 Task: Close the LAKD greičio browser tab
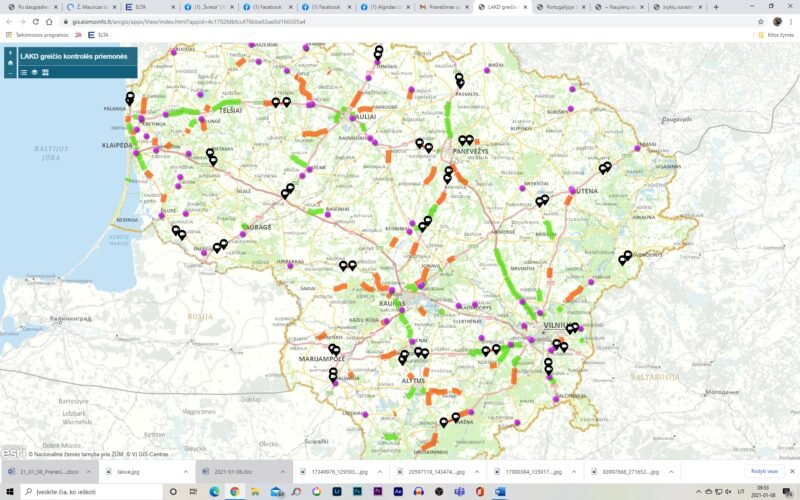point(525,7)
